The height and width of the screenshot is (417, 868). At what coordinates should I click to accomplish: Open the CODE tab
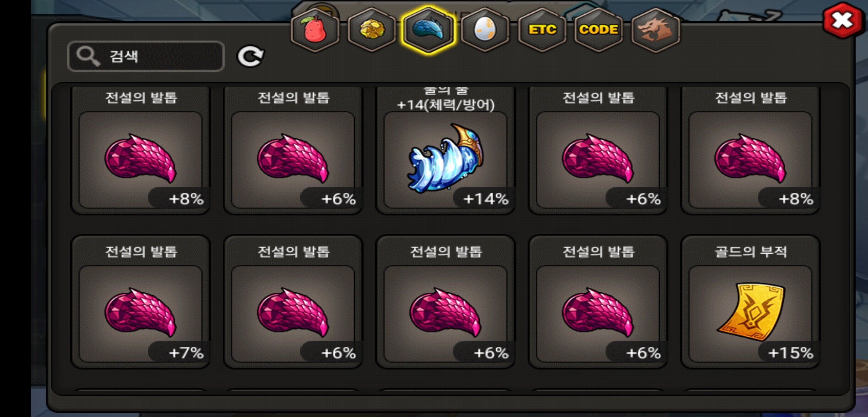[599, 30]
